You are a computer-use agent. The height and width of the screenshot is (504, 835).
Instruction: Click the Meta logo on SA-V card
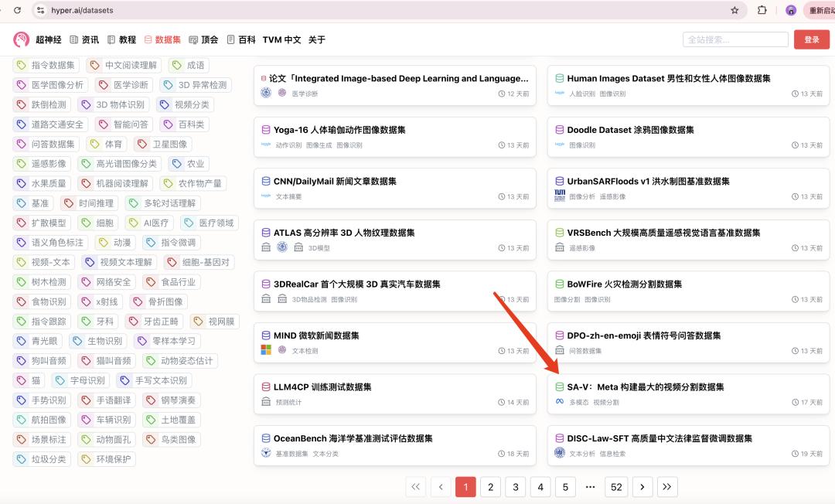[x=560, y=402]
